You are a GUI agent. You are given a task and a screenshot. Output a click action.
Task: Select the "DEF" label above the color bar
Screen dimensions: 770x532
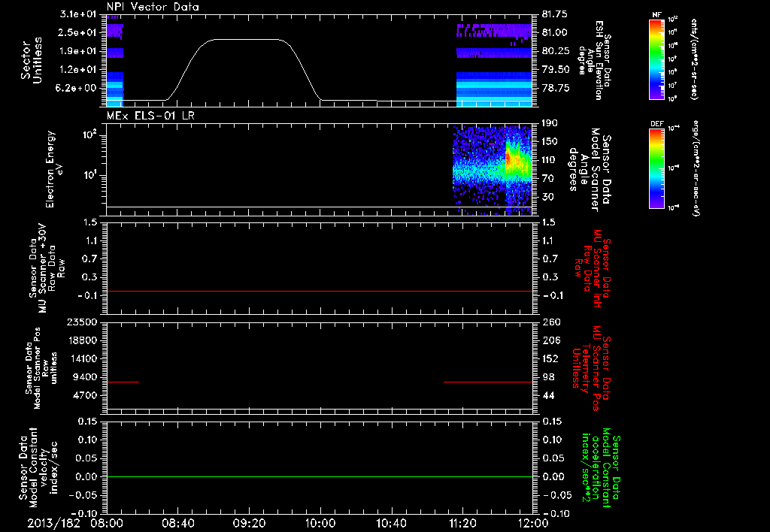656,124
